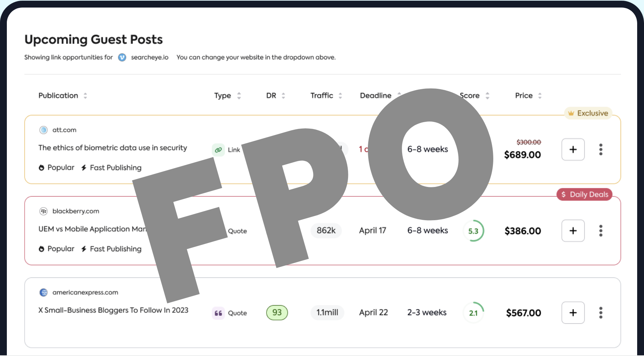Click the flame icon in att.com row
This screenshot has width=644, height=356.
(x=41, y=168)
